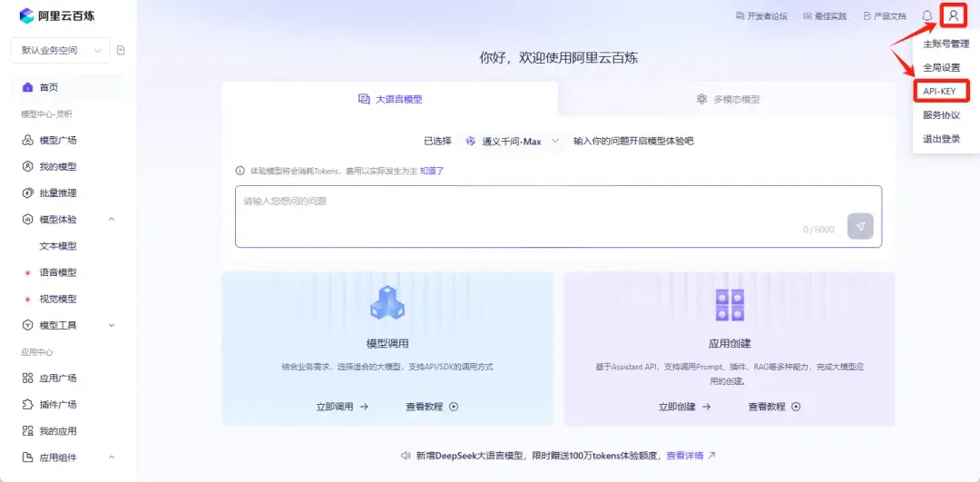The image size is (980, 482).
Task: Switch to the 多模态模型 tab
Action: [728, 99]
